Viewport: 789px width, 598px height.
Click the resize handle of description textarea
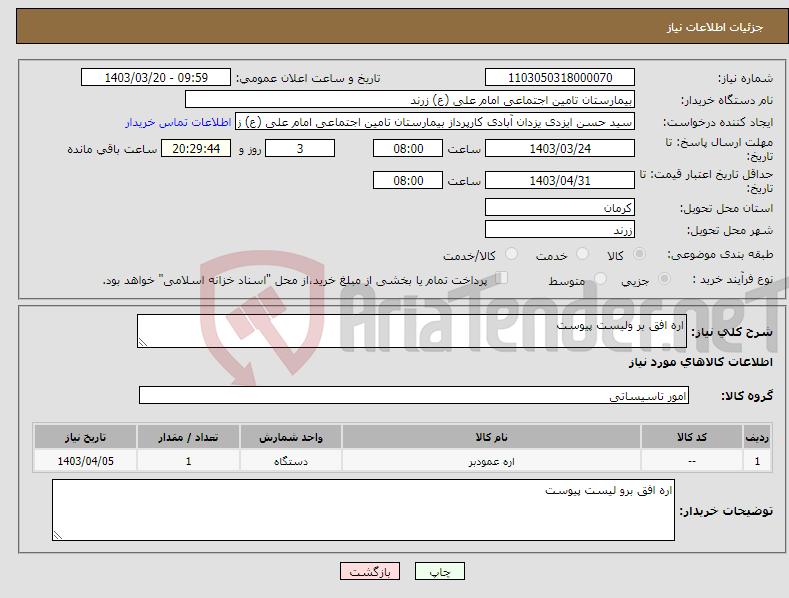(143, 342)
